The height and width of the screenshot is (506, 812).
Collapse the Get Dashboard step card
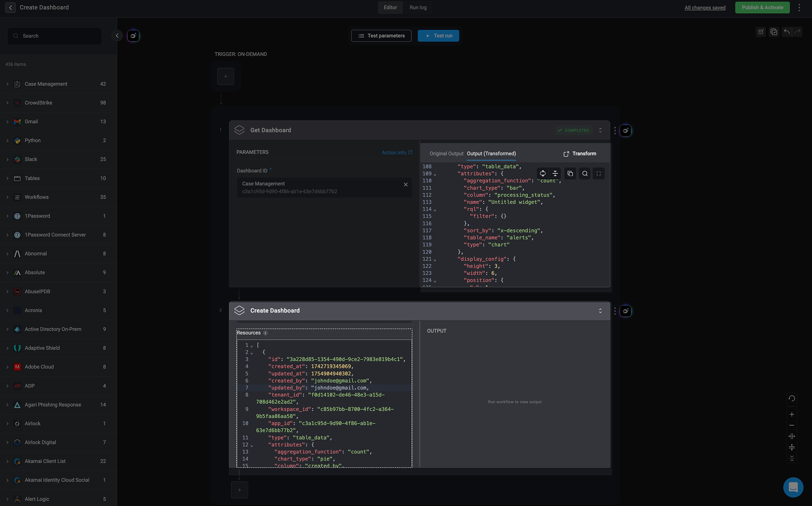click(x=600, y=130)
